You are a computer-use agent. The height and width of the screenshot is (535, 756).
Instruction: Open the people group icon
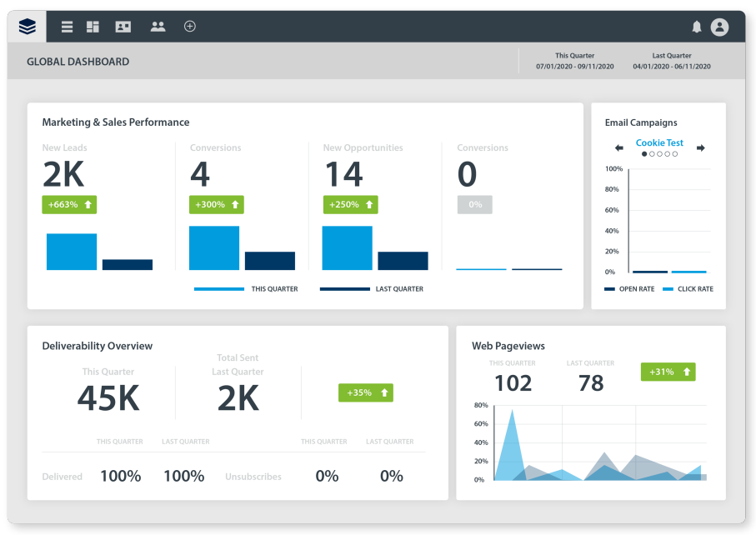click(x=158, y=27)
